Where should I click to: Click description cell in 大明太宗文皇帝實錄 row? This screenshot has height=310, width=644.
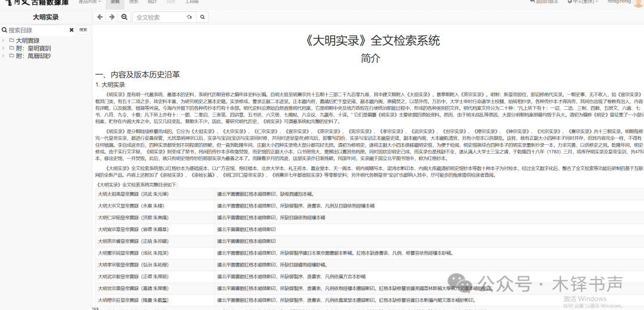coord(429,206)
